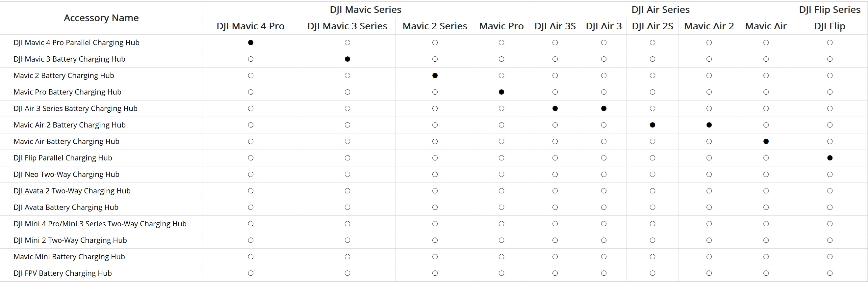The height and width of the screenshot is (282, 868).
Task: Click the DJI Flip Series header
Action: pyautogui.click(x=830, y=10)
